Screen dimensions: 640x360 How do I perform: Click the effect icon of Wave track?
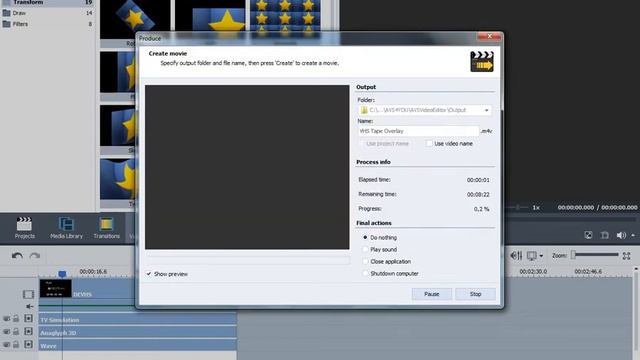[x=28, y=344]
